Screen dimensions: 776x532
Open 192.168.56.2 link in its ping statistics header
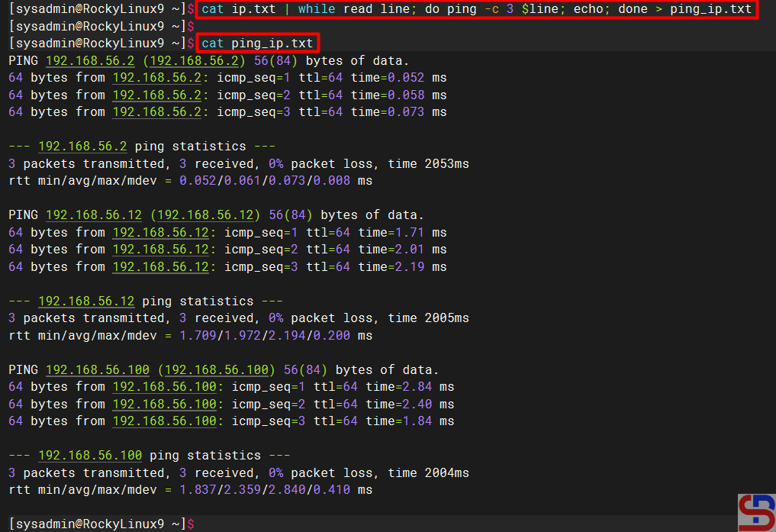tap(82, 147)
